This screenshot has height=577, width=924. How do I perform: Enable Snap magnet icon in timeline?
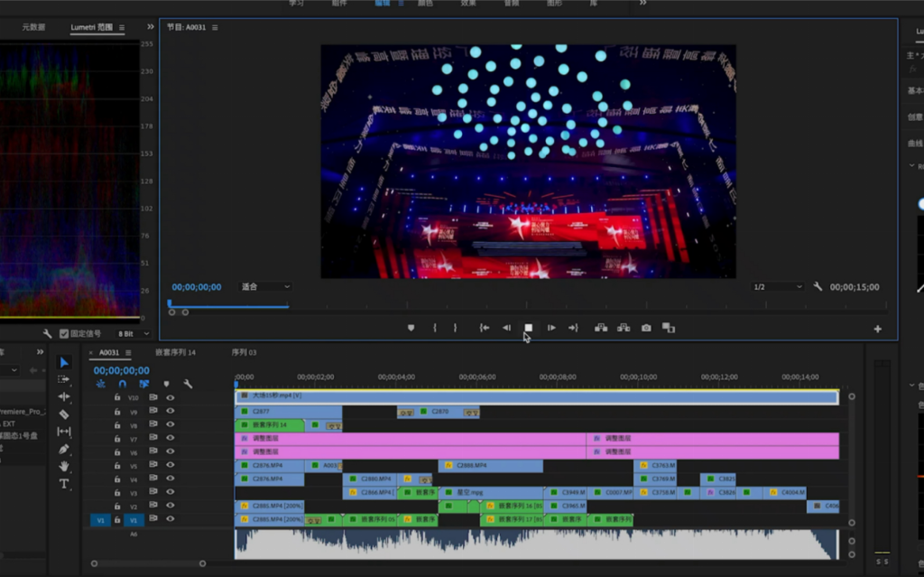[123, 384]
